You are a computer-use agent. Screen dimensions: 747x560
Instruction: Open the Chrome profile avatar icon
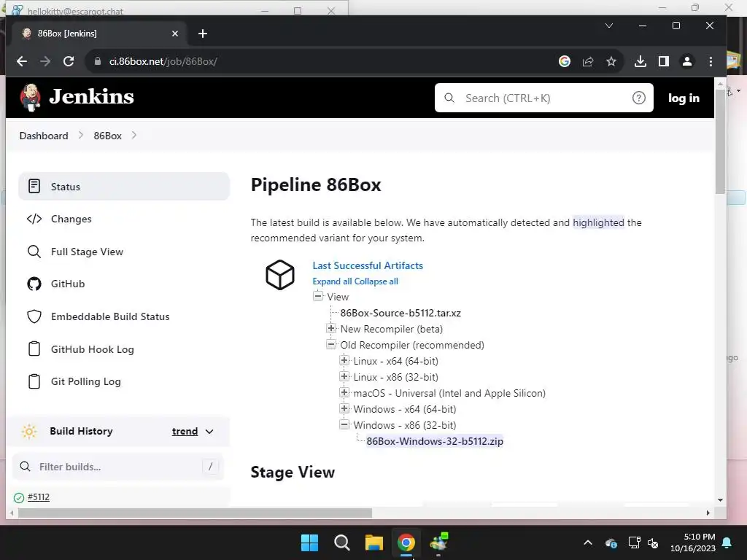[687, 61]
